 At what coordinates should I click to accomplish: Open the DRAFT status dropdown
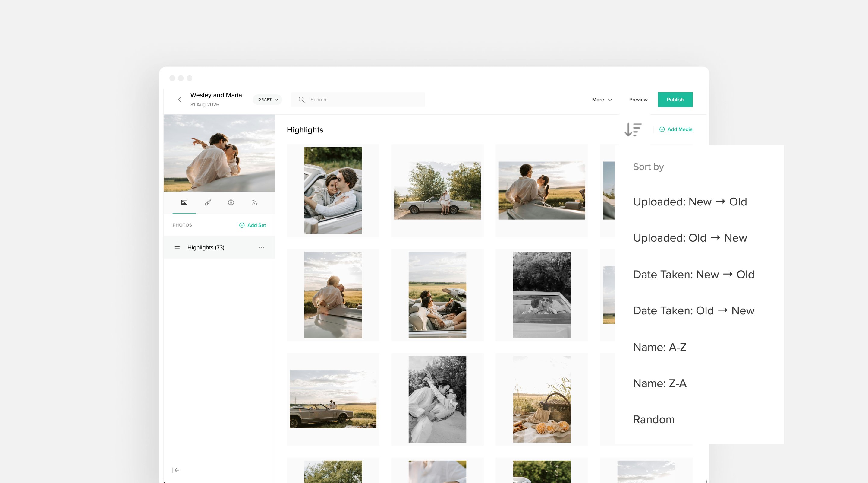[x=268, y=100]
